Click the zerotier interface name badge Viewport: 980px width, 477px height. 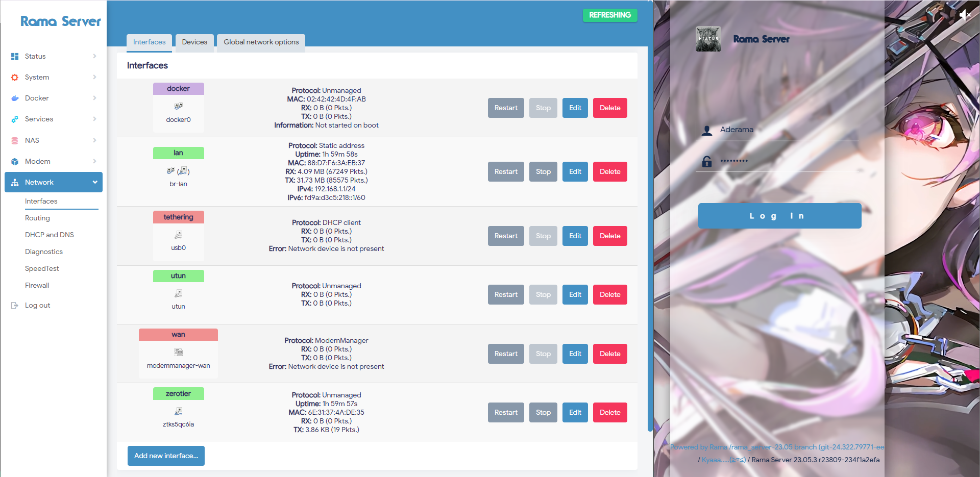click(178, 393)
